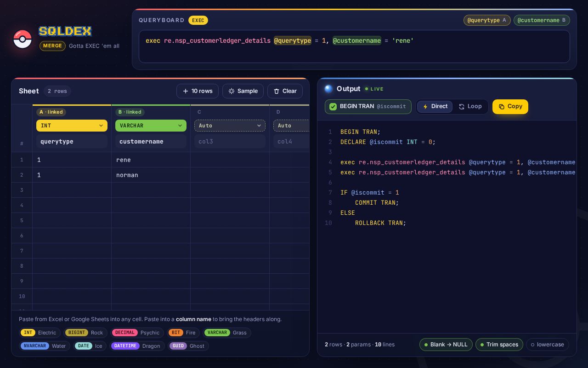The width and height of the screenshot is (588, 368).
Task: Click inside the Queryboard query editor
Action: click(354, 46)
